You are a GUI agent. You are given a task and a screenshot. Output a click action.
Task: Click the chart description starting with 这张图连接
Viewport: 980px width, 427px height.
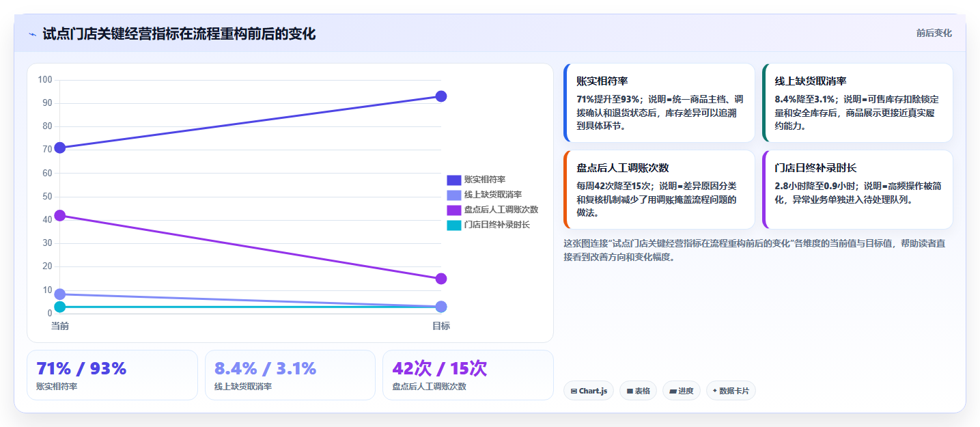(754, 250)
